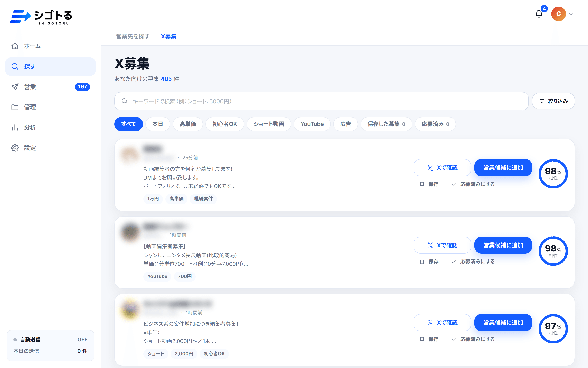Click the 405 recruitment count
588x368 pixels.
tap(166, 79)
